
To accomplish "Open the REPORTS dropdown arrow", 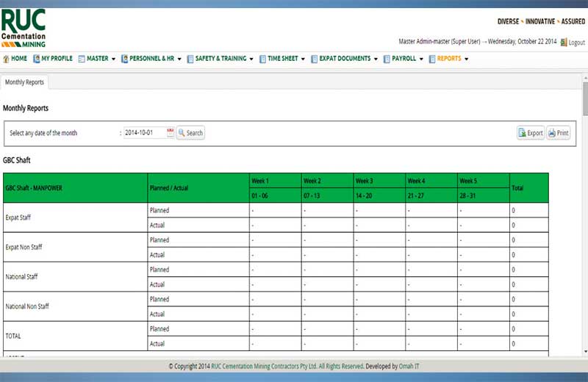I will [x=466, y=59].
